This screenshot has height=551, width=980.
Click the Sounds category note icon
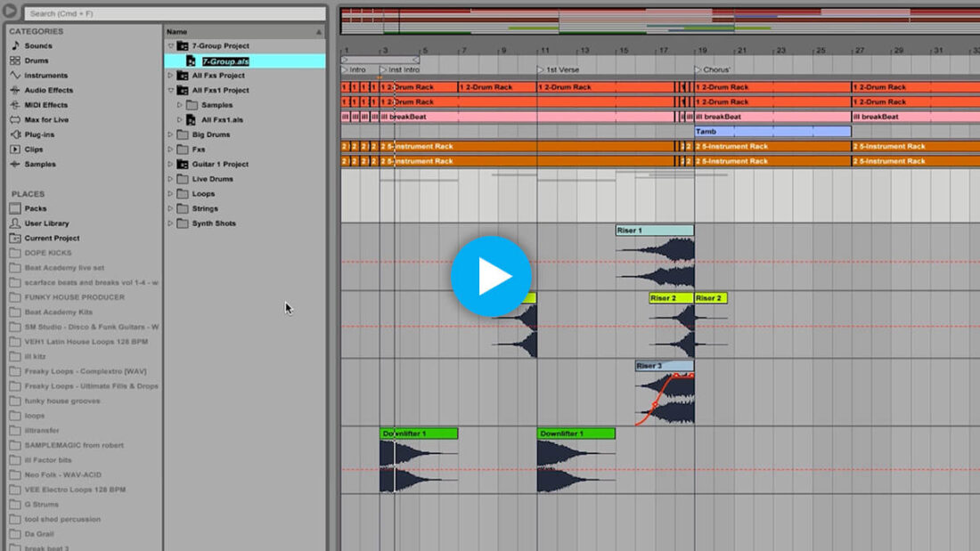point(15,45)
